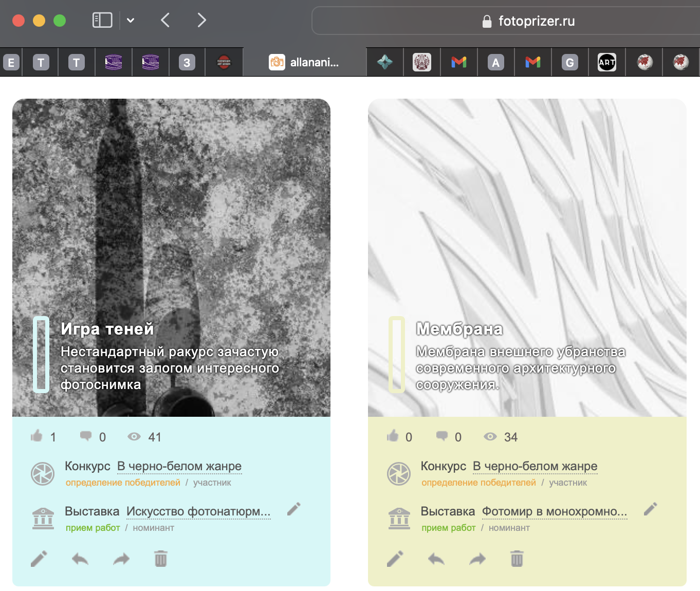This screenshot has height=591, width=700.
Task: Switch to the ART pinned tab
Action: (606, 63)
